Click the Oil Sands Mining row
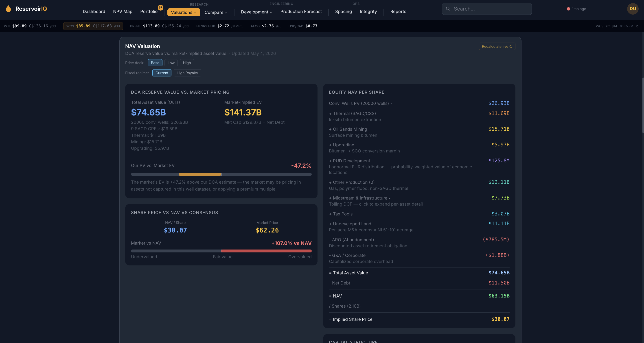This screenshot has width=644, height=343. [x=419, y=132]
